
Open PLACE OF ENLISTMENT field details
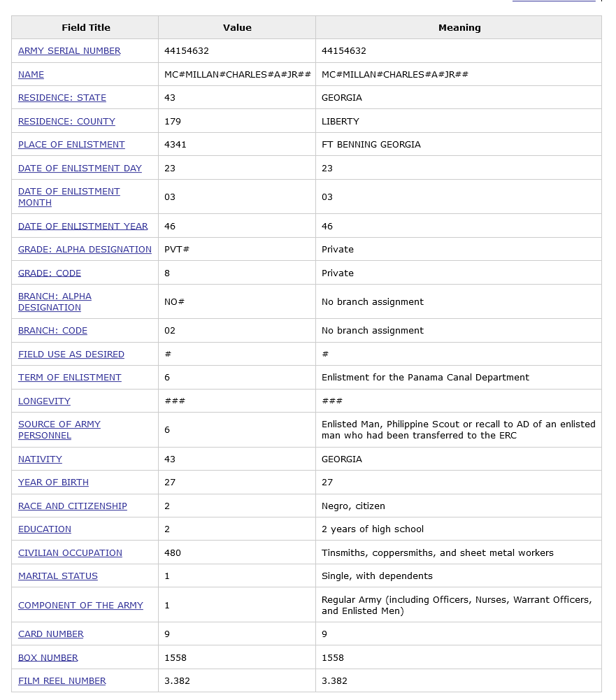pyautogui.click(x=71, y=145)
